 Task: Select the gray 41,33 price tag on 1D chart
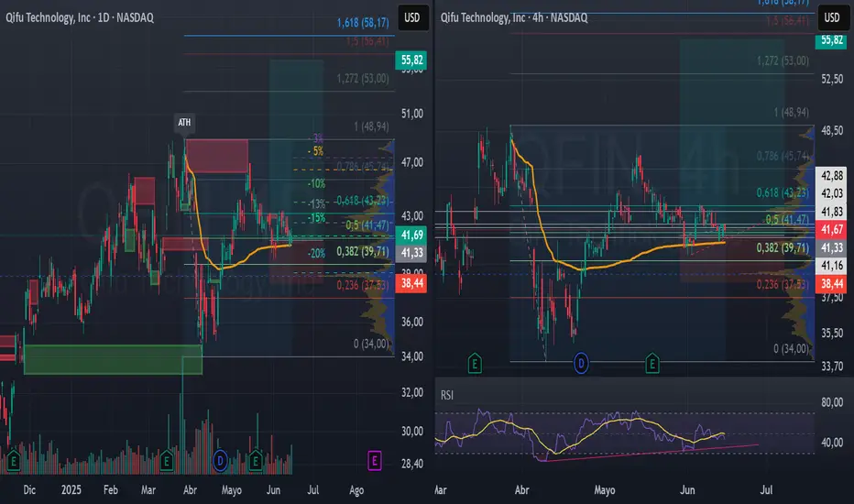coord(411,253)
